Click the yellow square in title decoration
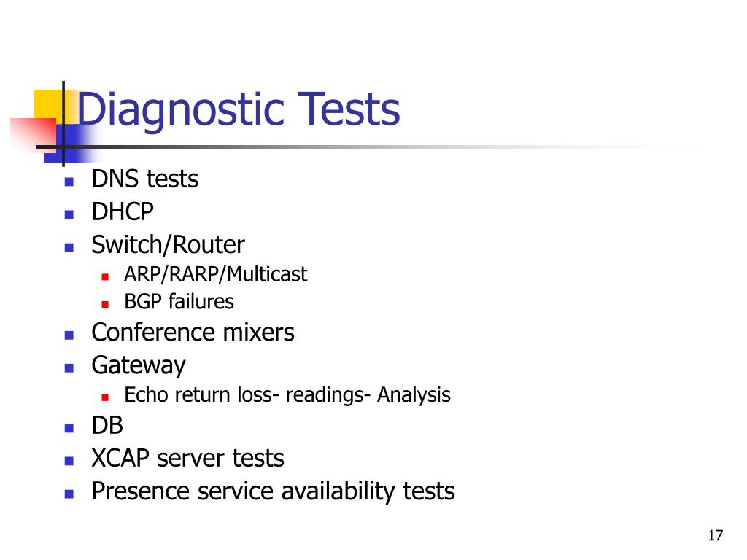Viewport: 747px width, 560px height. 49,105
